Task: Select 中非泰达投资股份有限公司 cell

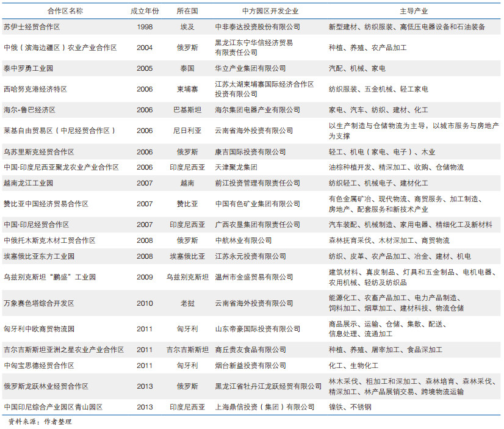Action: [x=257, y=27]
